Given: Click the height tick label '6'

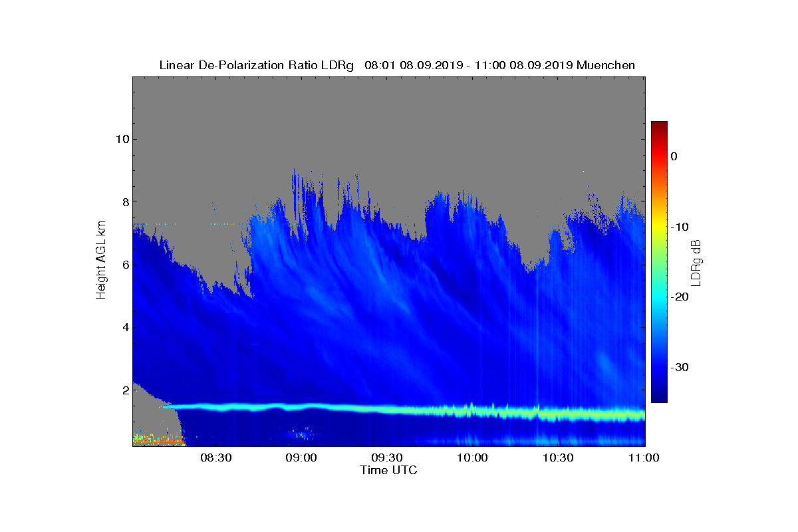Looking at the screenshot, I should 124,265.
